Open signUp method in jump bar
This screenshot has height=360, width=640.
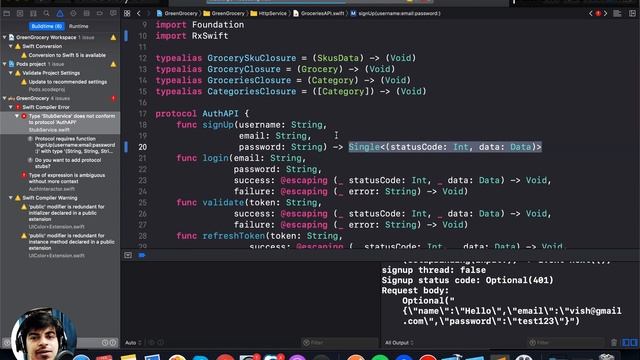point(396,13)
